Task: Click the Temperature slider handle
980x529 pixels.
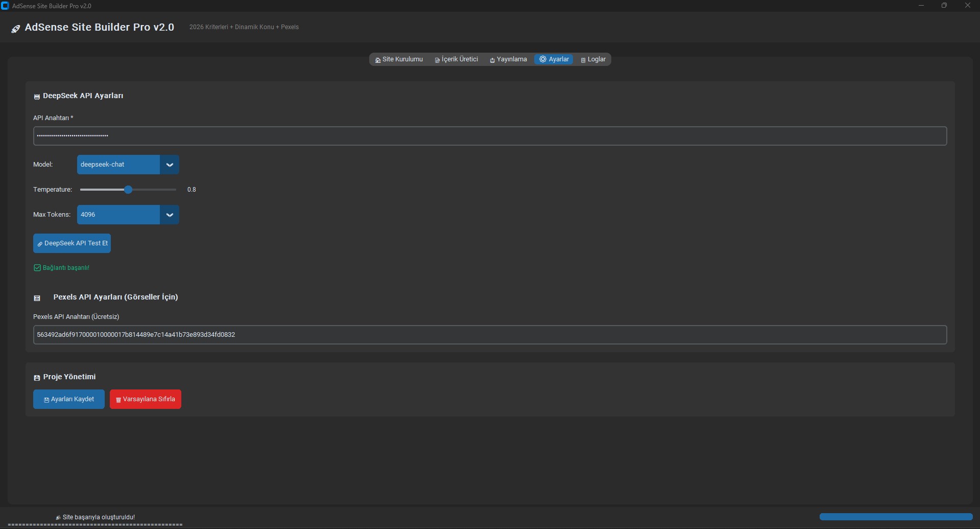Action: pos(128,190)
